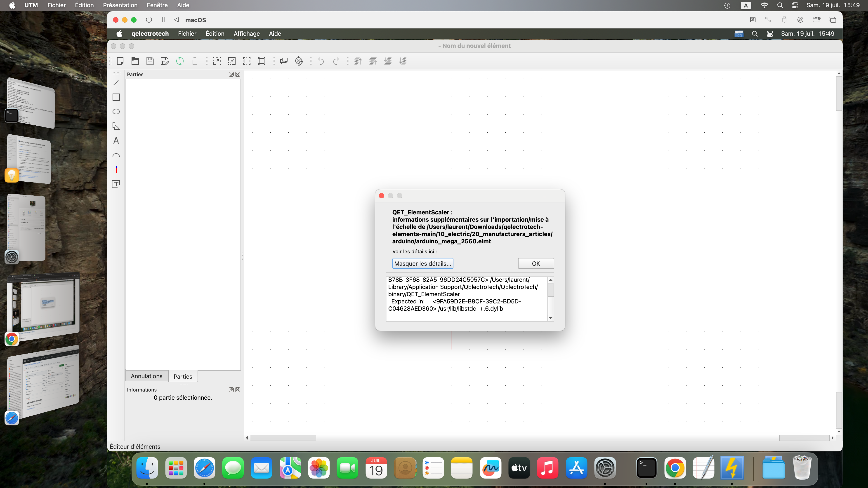Click the Chrome window thumbnail in Stage Manager
The image size is (868, 488).
pos(44,305)
